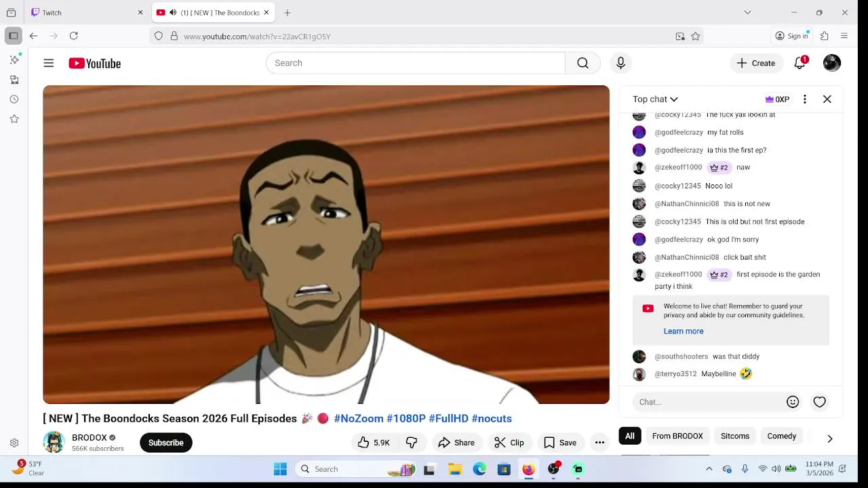Click the Create button
The width and height of the screenshot is (868, 488).
[756, 63]
